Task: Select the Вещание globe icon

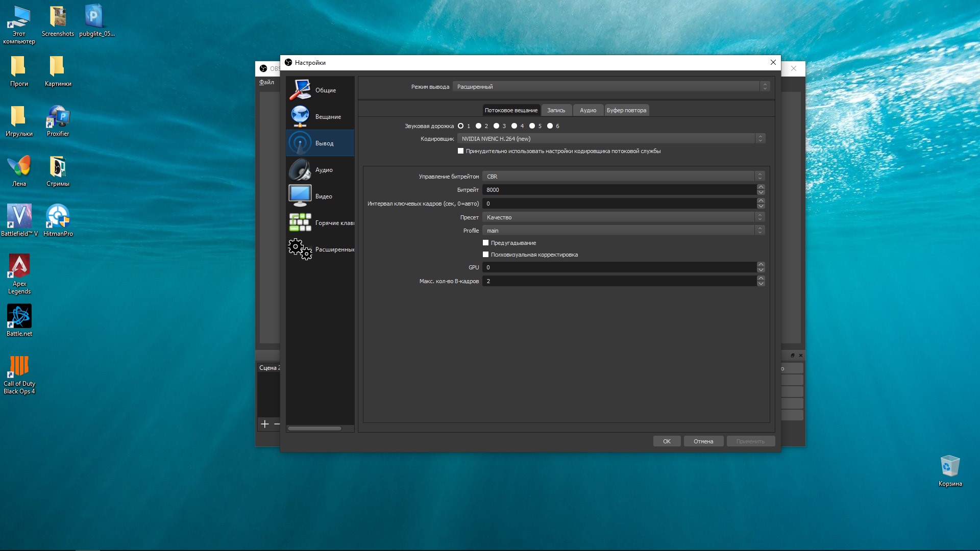Action: (300, 116)
